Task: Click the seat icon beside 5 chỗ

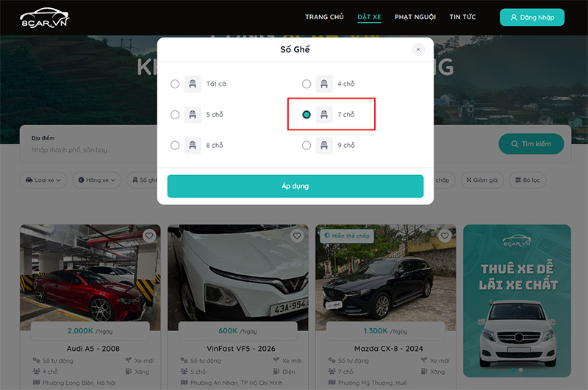Action: [x=193, y=115]
